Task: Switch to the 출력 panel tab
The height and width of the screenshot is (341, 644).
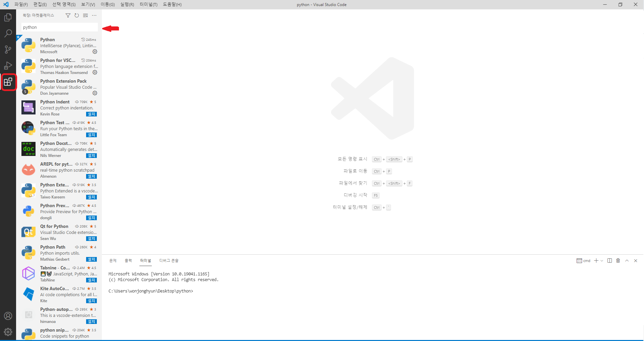Action: [128, 261]
